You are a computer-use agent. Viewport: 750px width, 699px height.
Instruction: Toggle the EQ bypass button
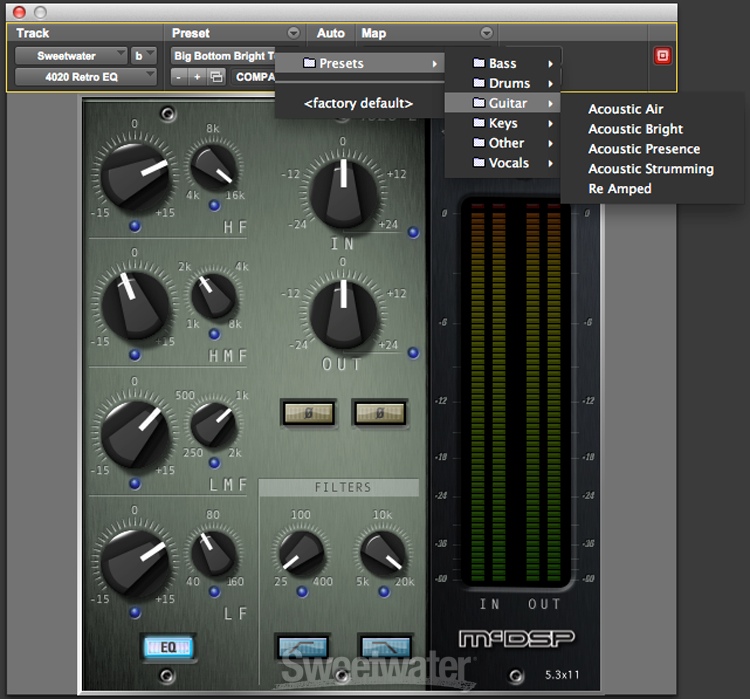click(x=168, y=648)
